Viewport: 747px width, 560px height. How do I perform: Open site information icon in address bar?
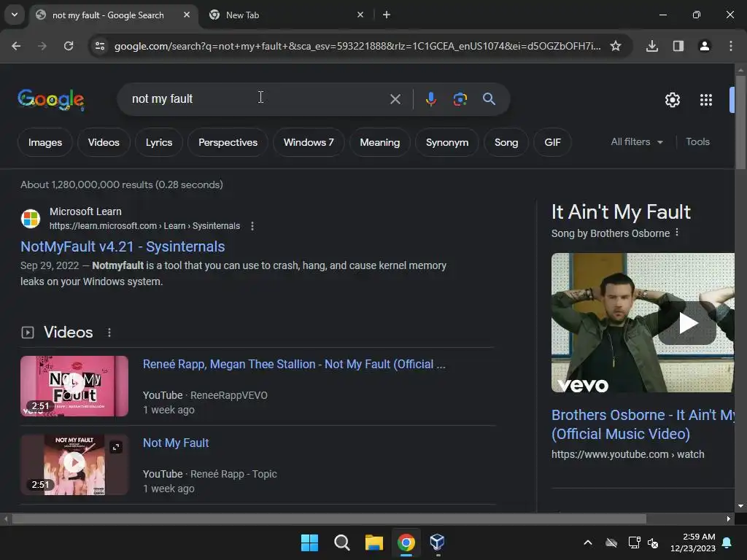point(100,46)
